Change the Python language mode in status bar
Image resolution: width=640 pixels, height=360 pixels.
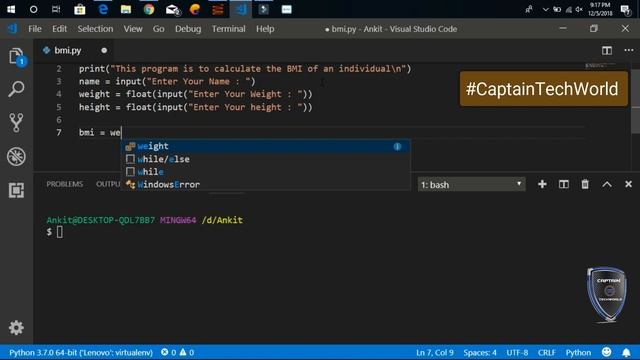tap(578, 352)
